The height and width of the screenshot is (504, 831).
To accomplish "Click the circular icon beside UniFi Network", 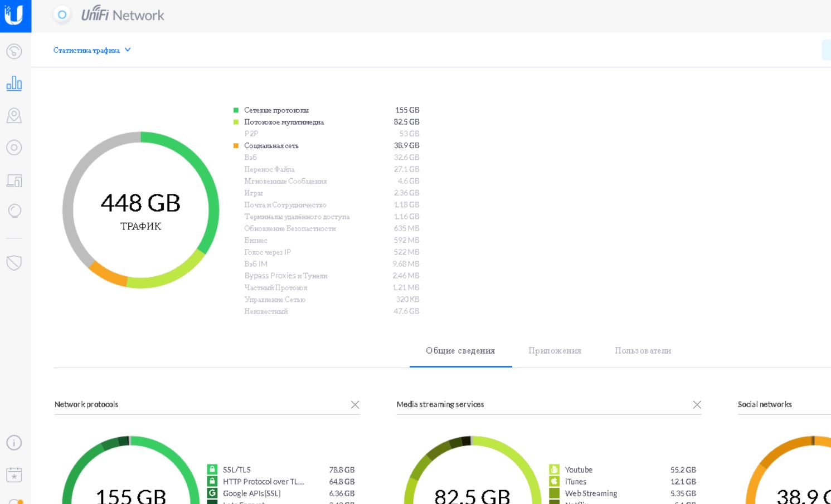I will tap(62, 15).
